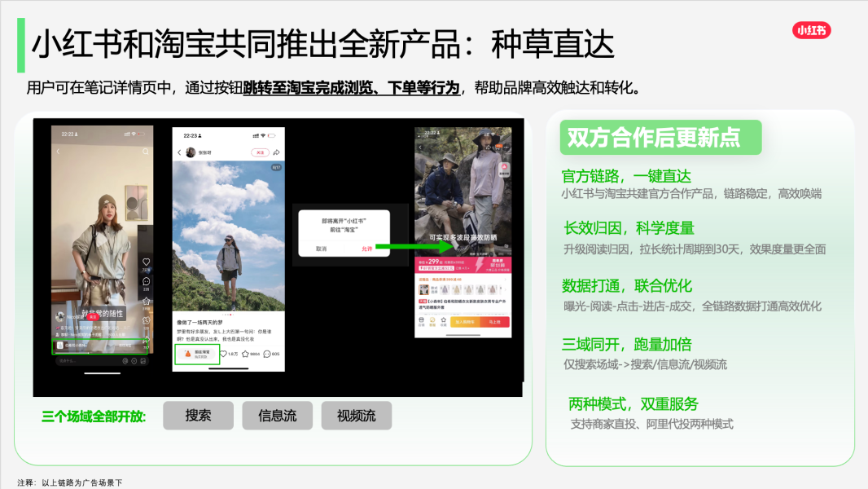Open search with the magnifier icon on the video
This screenshot has width=868, height=489.
tap(146, 150)
